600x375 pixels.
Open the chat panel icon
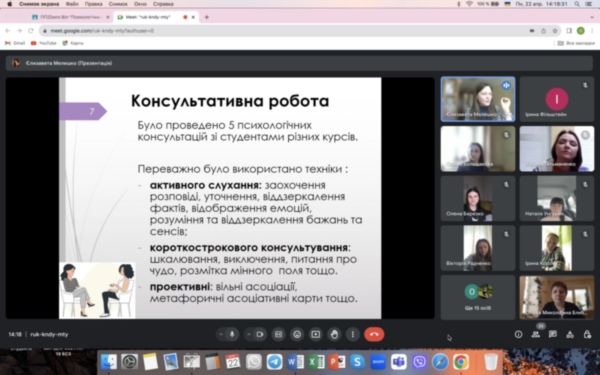coord(553,334)
